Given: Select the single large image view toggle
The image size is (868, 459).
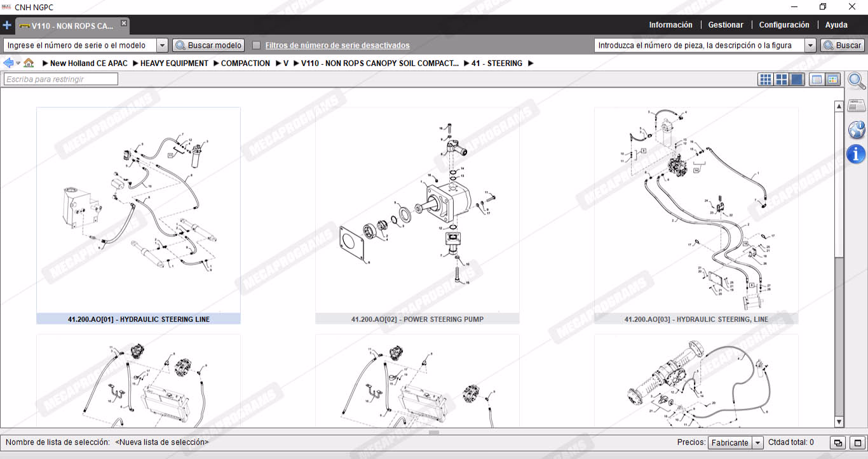Looking at the screenshot, I should [797, 79].
